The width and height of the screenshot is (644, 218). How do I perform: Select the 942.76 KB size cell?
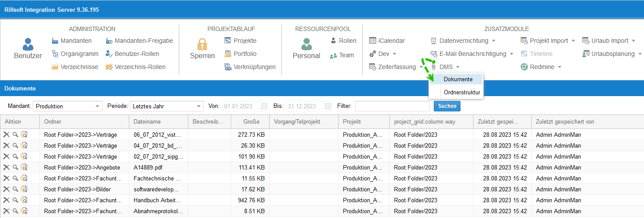point(250,200)
